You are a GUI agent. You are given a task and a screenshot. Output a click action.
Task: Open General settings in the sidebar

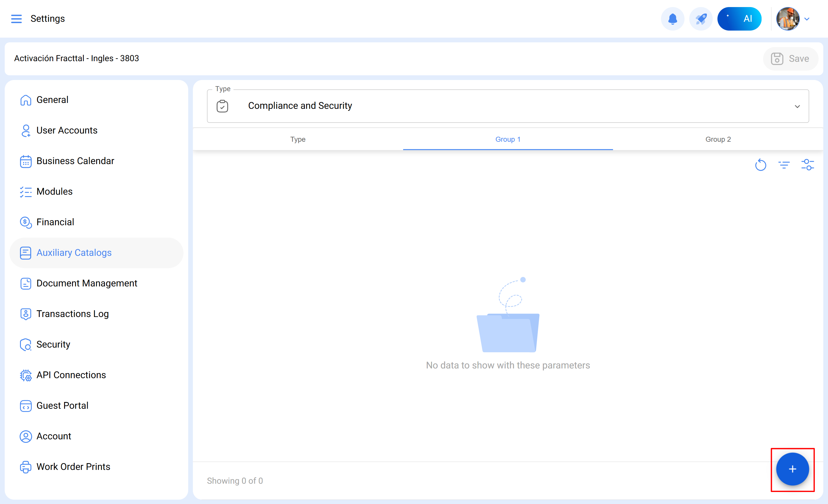tap(52, 100)
